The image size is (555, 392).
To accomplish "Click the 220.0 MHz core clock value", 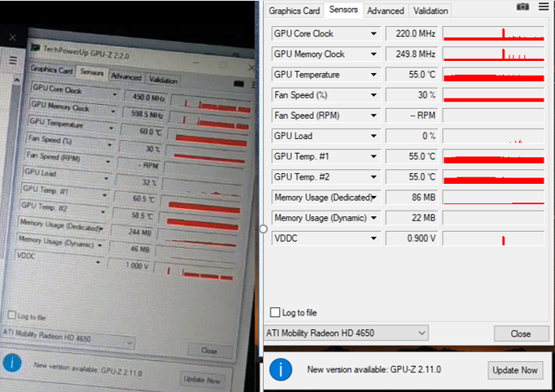I will coord(412,33).
